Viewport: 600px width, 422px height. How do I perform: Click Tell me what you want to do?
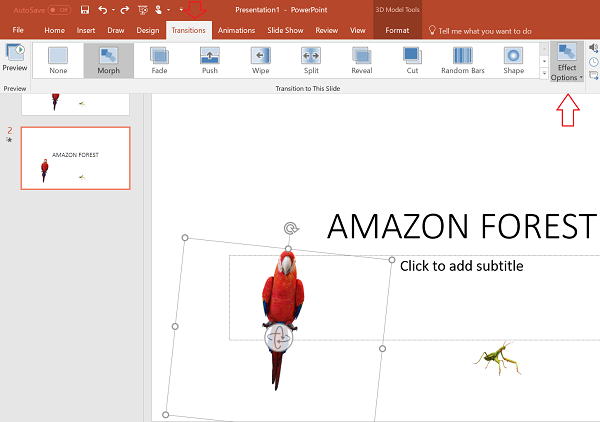(x=484, y=31)
